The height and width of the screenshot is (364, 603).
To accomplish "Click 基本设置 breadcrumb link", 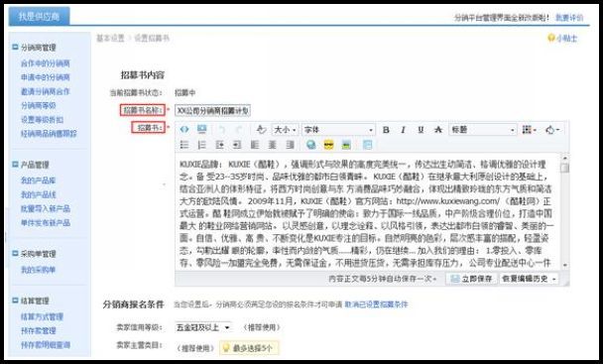I will point(110,38).
